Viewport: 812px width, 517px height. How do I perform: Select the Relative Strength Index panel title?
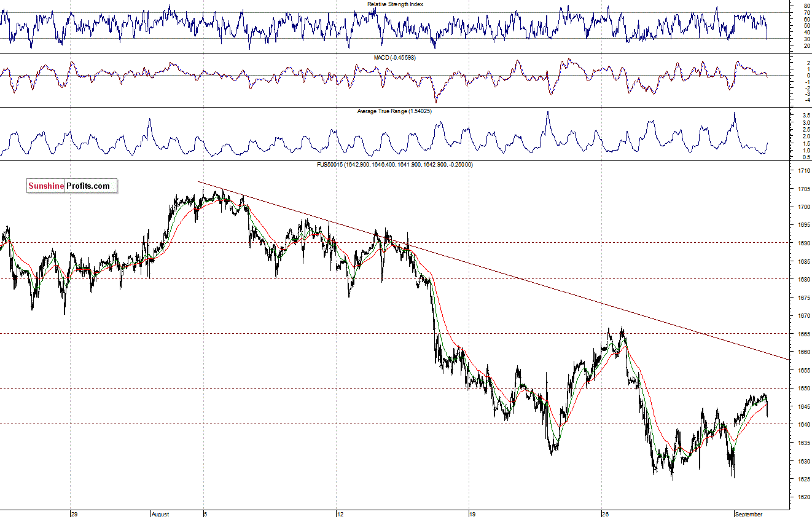[x=395, y=4]
